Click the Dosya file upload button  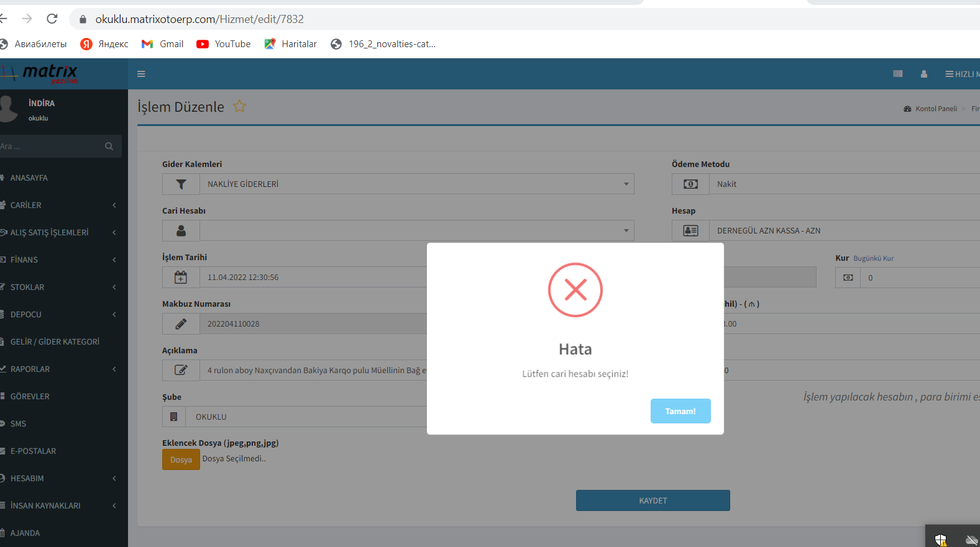(181, 459)
